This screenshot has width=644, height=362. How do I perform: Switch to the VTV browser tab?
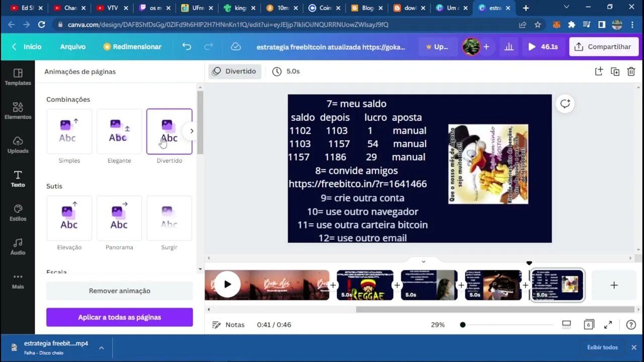pyautogui.click(x=112, y=8)
